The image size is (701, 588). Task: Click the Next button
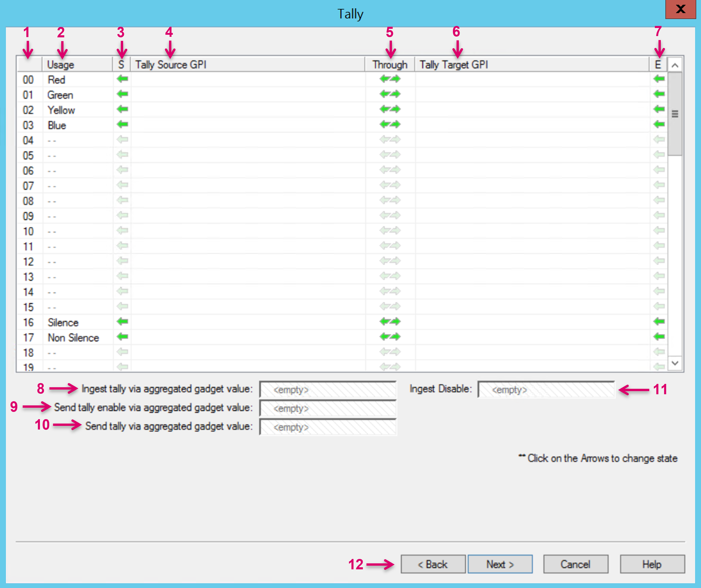click(x=500, y=564)
